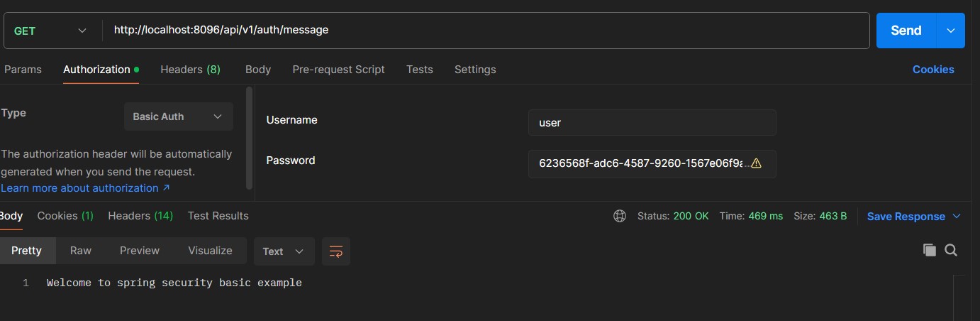Switch to the Pre-request Script tab
This screenshot has width=980, height=321.
(338, 70)
